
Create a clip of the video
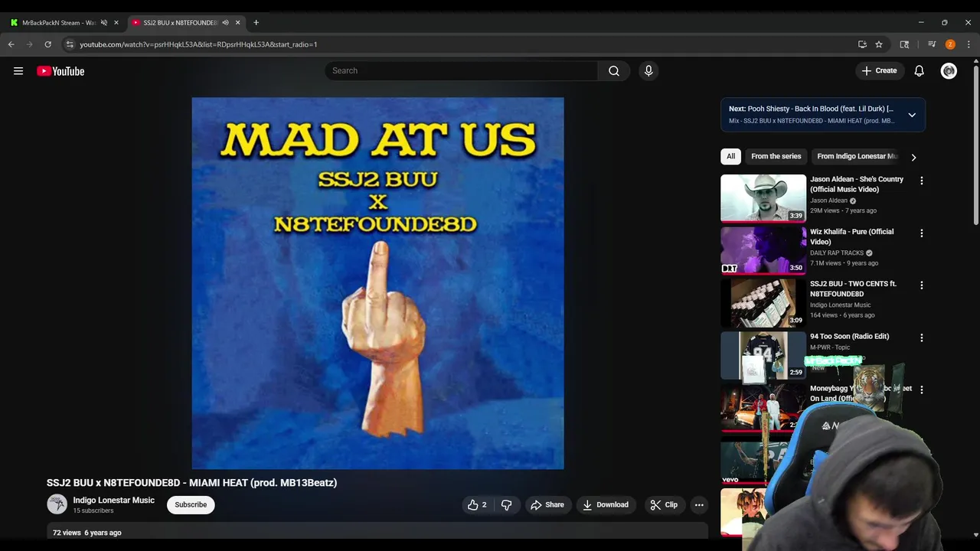664,505
